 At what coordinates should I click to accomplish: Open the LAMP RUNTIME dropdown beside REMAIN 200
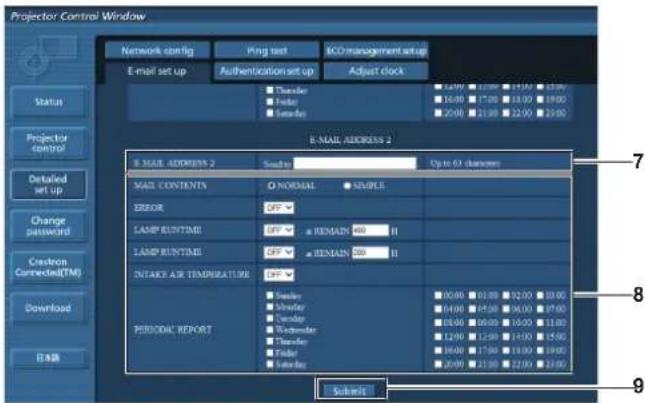pos(279,252)
